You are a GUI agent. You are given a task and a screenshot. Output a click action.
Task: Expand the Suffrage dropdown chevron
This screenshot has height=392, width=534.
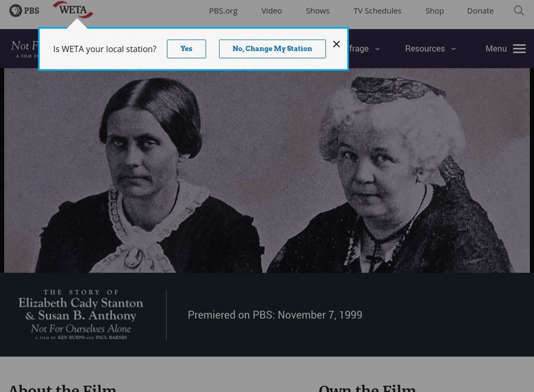click(377, 49)
